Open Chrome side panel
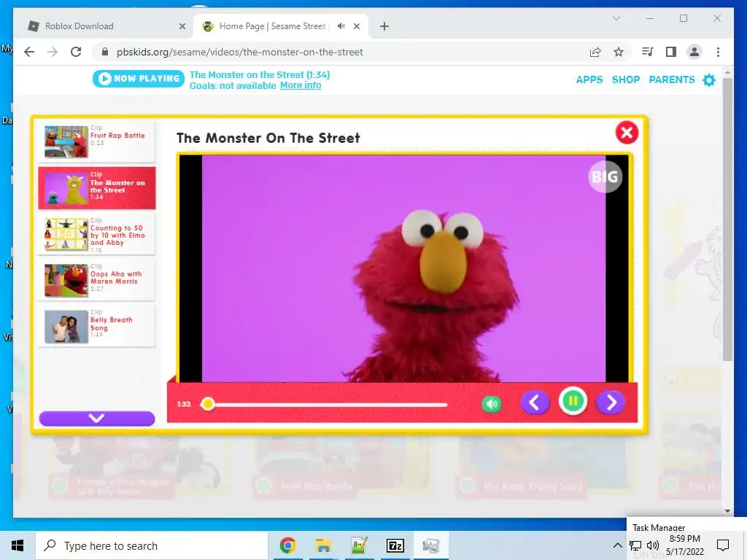Viewport: 747px width, 560px height. tap(671, 52)
